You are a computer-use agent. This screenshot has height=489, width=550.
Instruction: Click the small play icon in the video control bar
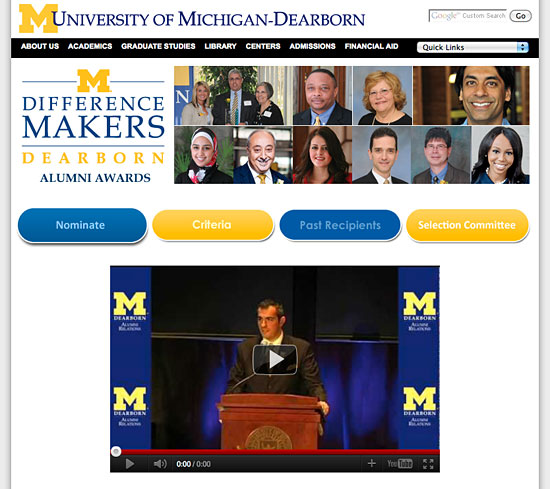coord(129,464)
